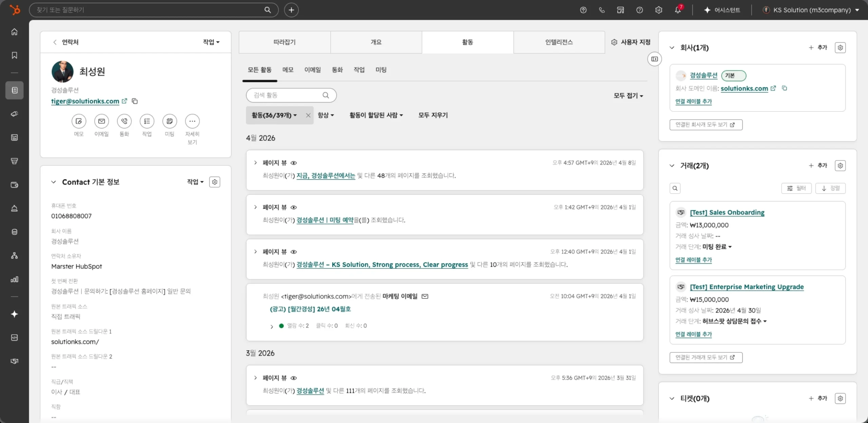Open the 자세히 보기 more actions icon
Image resolution: width=868 pixels, height=423 pixels.
point(192,121)
